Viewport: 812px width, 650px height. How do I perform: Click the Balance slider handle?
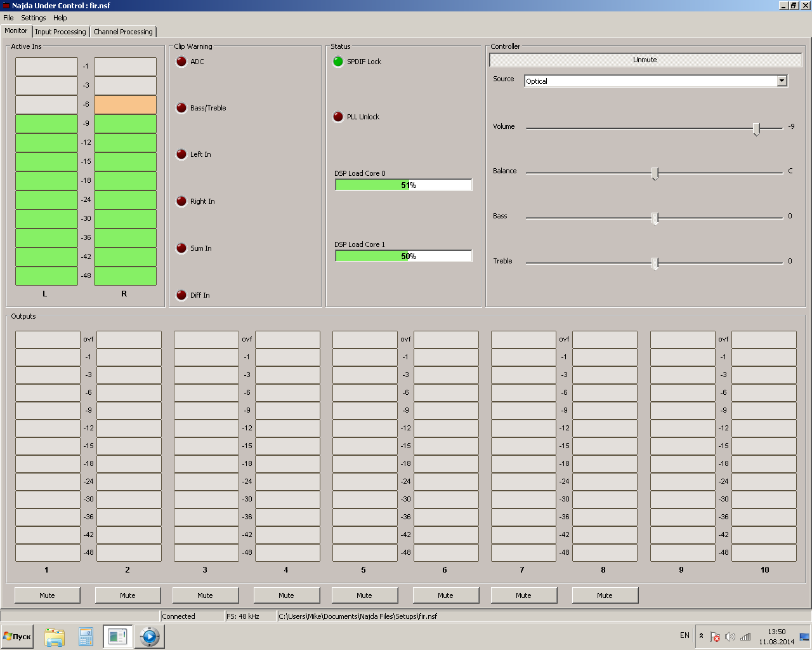tap(655, 173)
